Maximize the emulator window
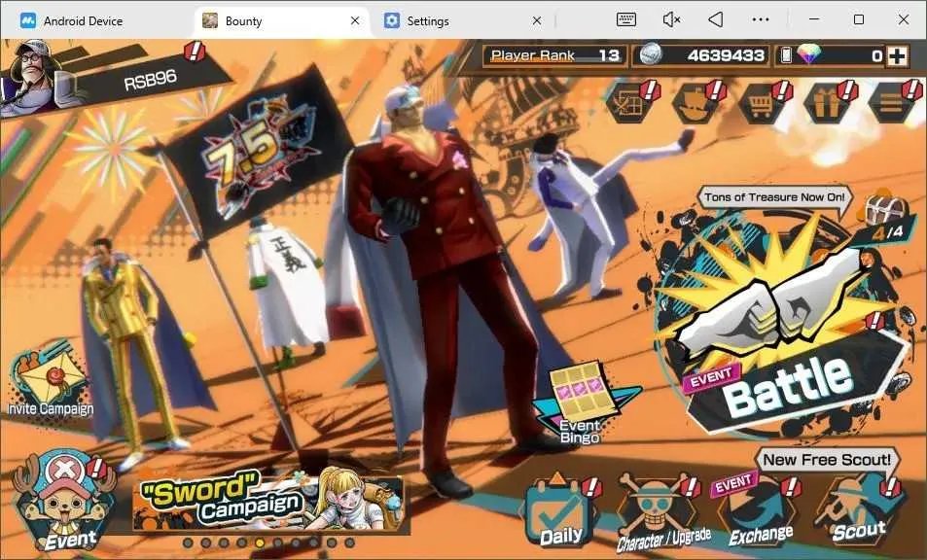Image resolution: width=927 pixels, height=560 pixels. [x=859, y=19]
